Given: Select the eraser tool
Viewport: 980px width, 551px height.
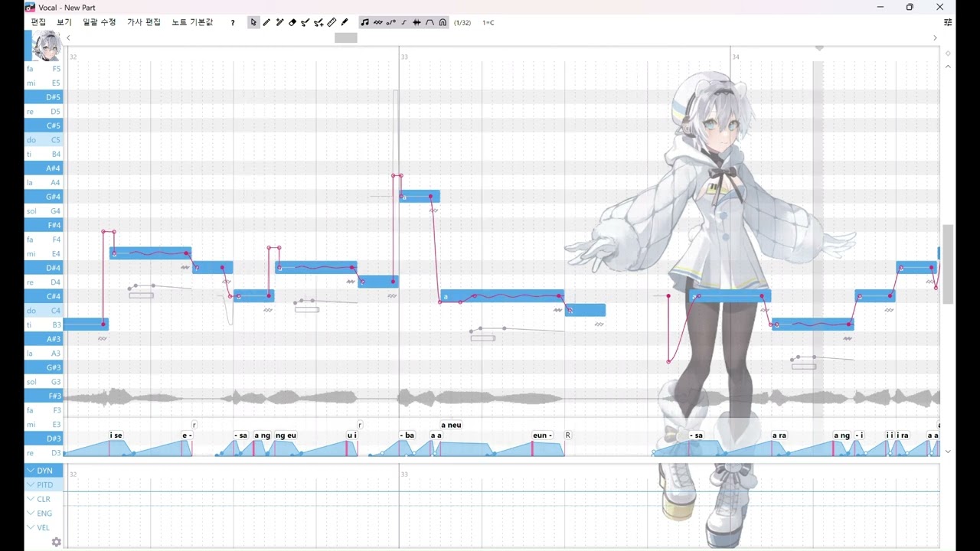Looking at the screenshot, I should click(x=292, y=22).
